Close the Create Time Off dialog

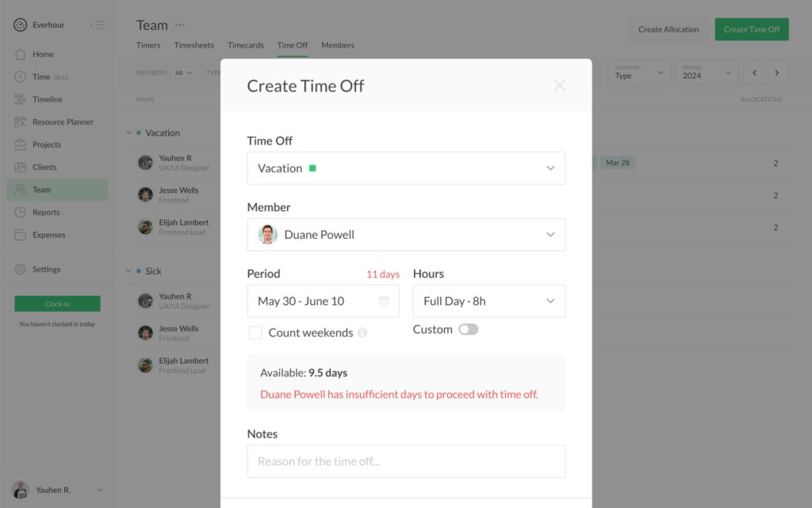pos(559,85)
